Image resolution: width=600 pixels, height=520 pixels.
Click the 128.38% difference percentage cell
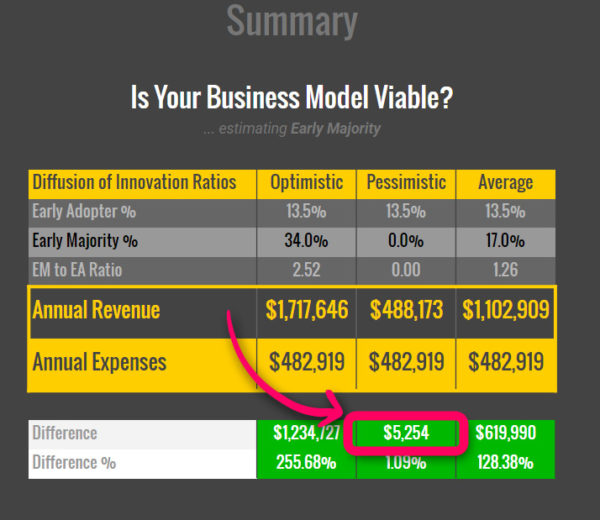[505, 463]
